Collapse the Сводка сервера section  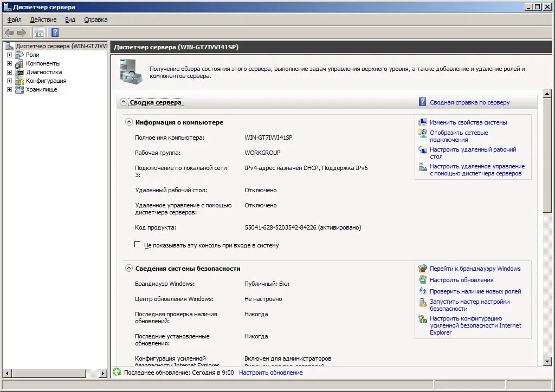tap(123, 102)
